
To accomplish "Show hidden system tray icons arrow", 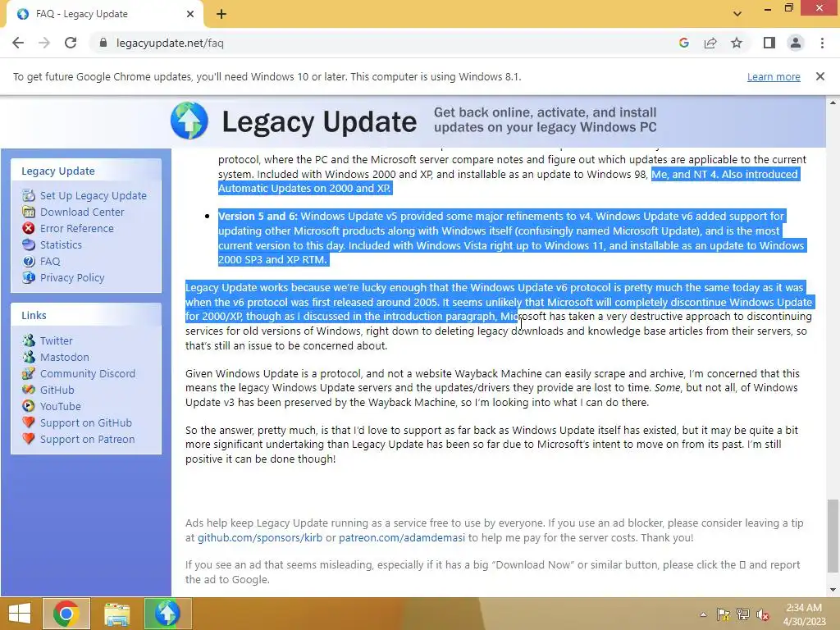I will [x=703, y=614].
